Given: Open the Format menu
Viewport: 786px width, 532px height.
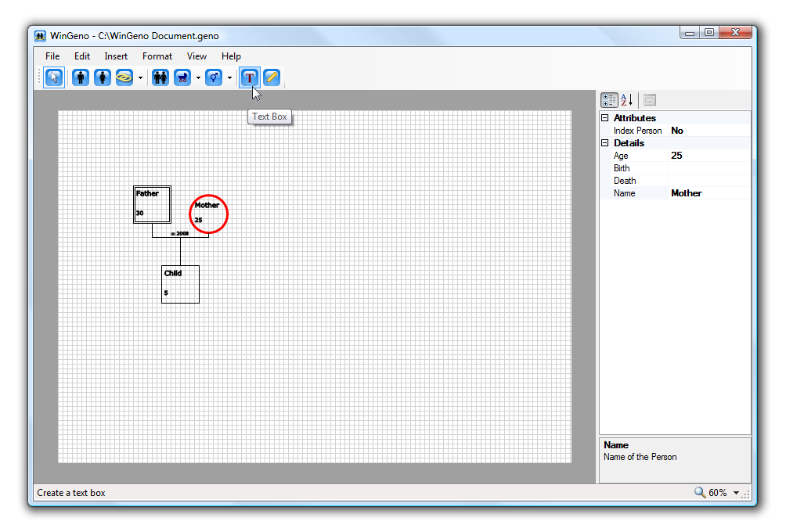Looking at the screenshot, I should click(157, 56).
